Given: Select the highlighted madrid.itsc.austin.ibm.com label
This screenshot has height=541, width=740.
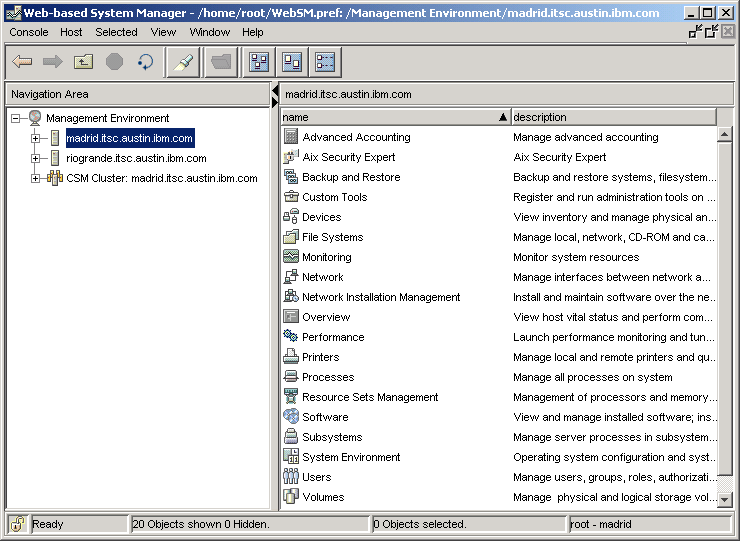Looking at the screenshot, I should coord(130,138).
